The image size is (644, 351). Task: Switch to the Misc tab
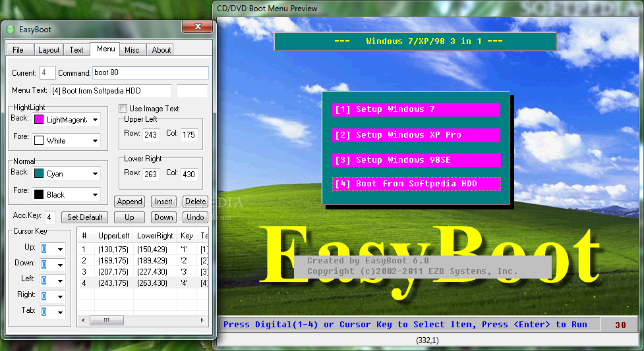(x=132, y=49)
